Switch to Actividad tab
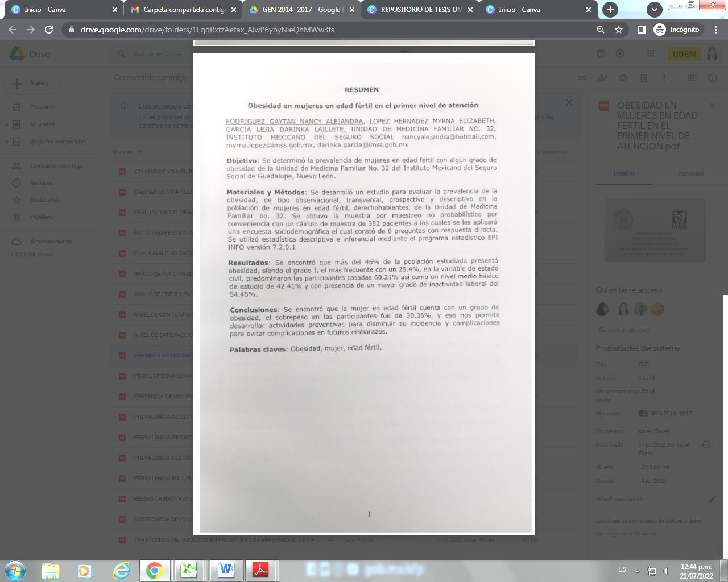This screenshot has width=728, height=582. pyautogui.click(x=690, y=173)
